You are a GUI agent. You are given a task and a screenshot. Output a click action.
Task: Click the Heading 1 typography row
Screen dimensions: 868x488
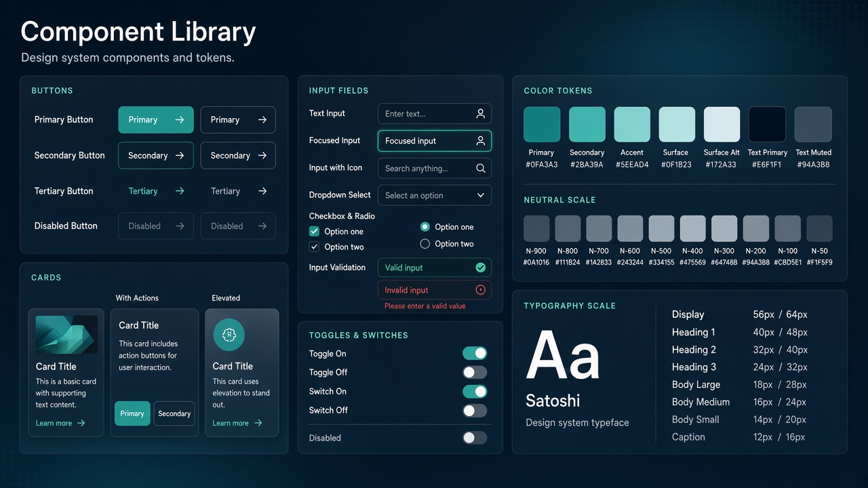tap(740, 332)
